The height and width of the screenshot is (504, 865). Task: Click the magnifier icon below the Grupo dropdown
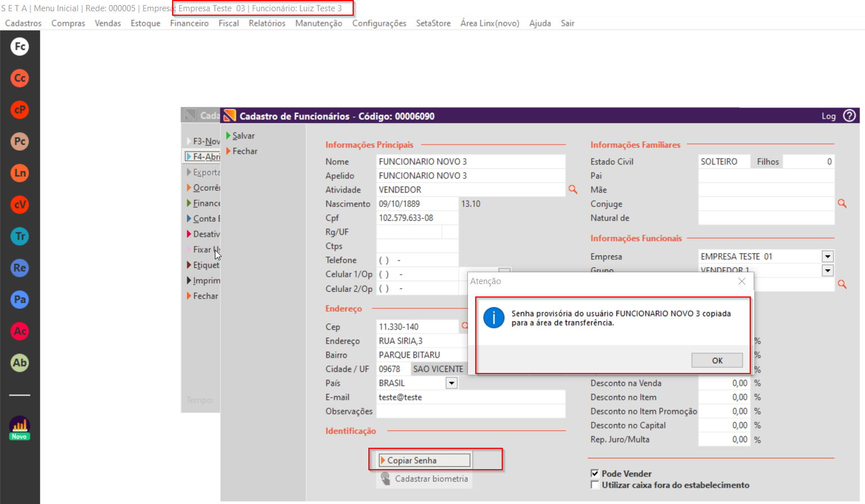[x=842, y=285]
